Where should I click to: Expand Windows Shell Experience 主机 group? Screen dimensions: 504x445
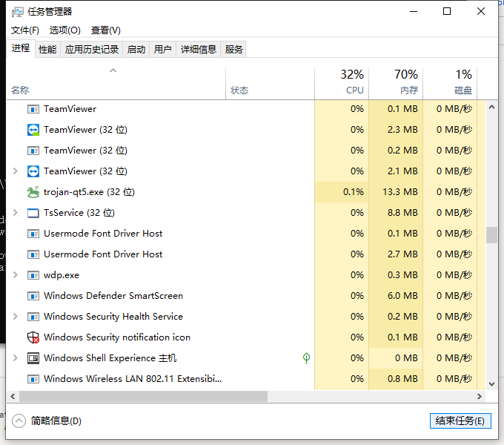pos(15,358)
